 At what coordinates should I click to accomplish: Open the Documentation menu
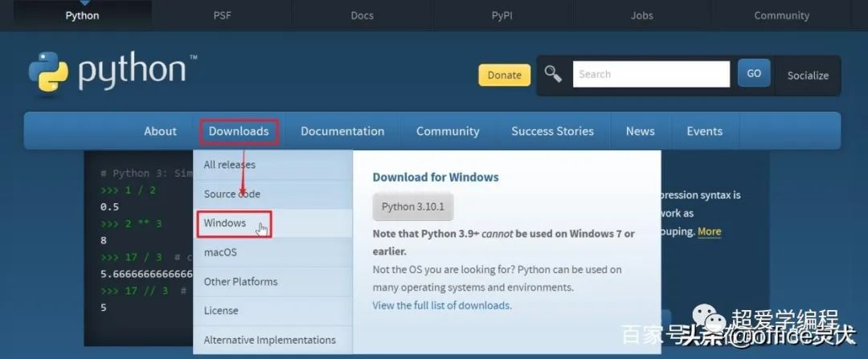click(342, 131)
